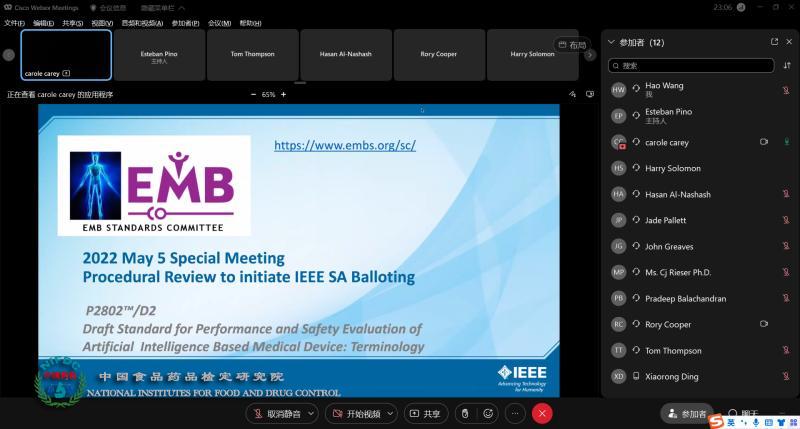Select Xiaorong Ding in participants list
800x429 pixels.
(x=700, y=376)
